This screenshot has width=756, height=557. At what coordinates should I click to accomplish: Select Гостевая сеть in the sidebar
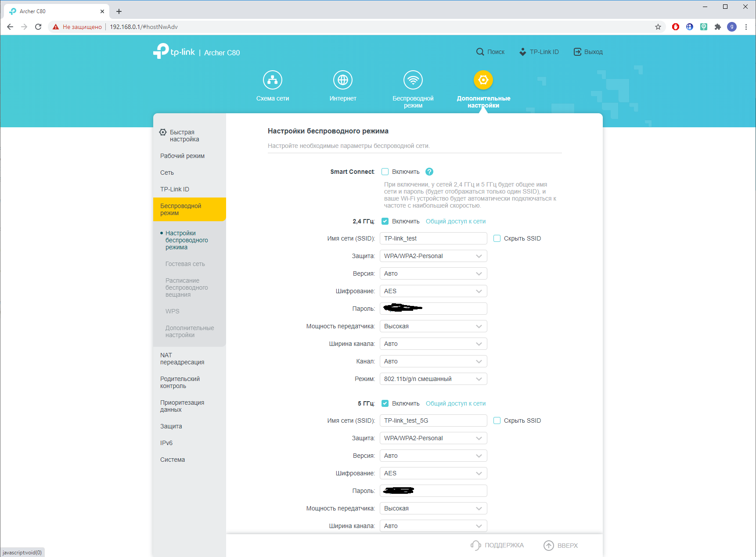185,264
